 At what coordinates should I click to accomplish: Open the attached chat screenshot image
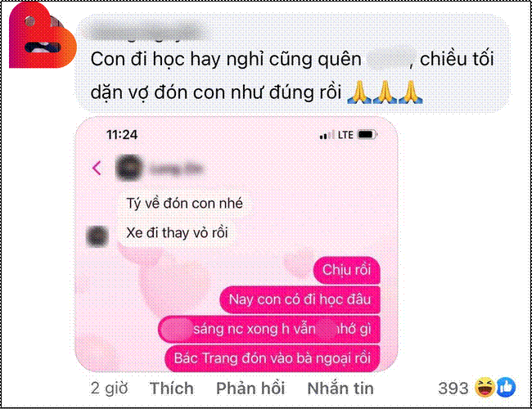(x=237, y=245)
